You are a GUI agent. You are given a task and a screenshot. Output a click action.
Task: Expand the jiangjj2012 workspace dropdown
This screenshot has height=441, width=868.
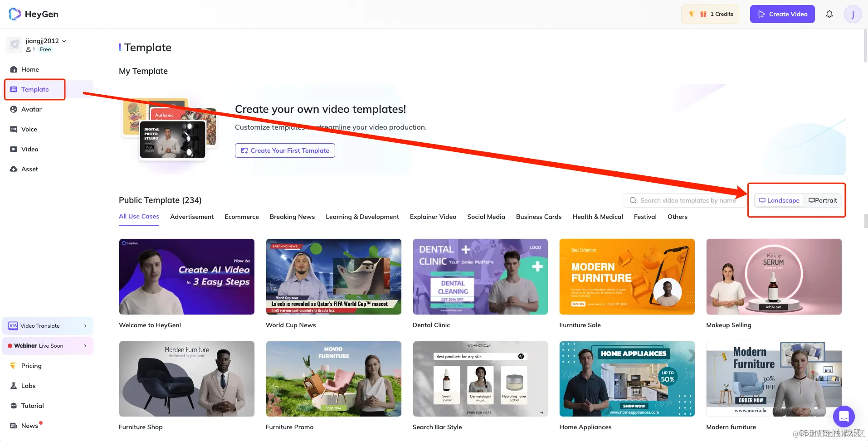pyautogui.click(x=64, y=41)
